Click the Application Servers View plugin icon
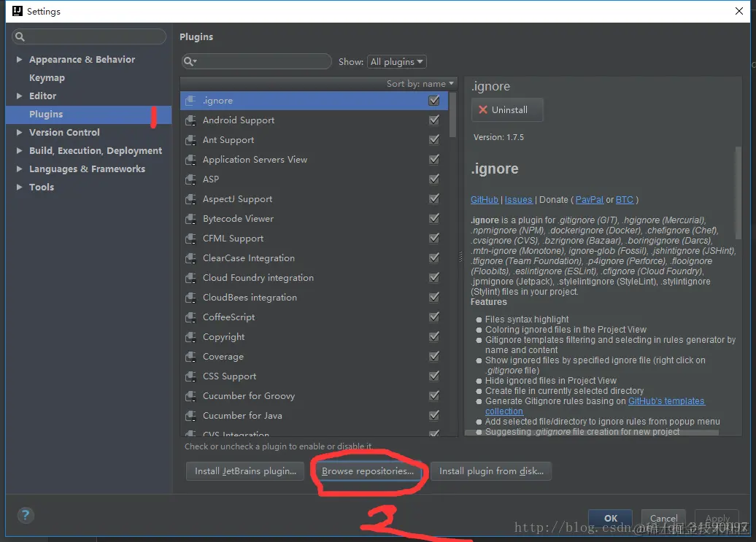756x542 pixels. [x=190, y=160]
